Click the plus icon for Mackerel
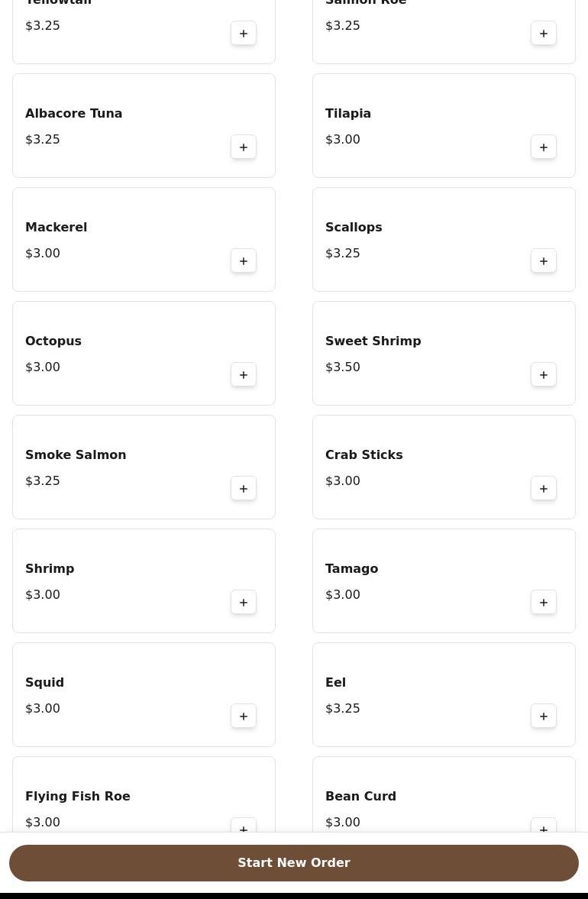This screenshot has height=899, width=588. (x=244, y=261)
